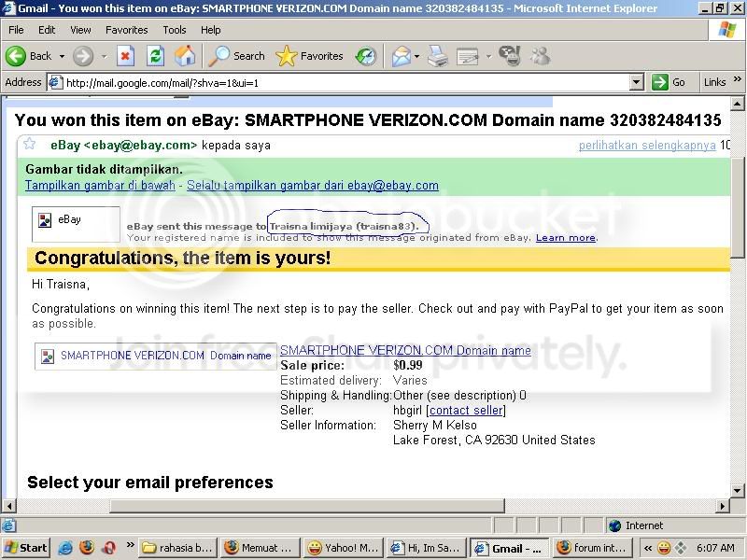747x560 pixels.
Task: Click 'Tampilkan gambar di bawah' link
Action: [x=100, y=185]
